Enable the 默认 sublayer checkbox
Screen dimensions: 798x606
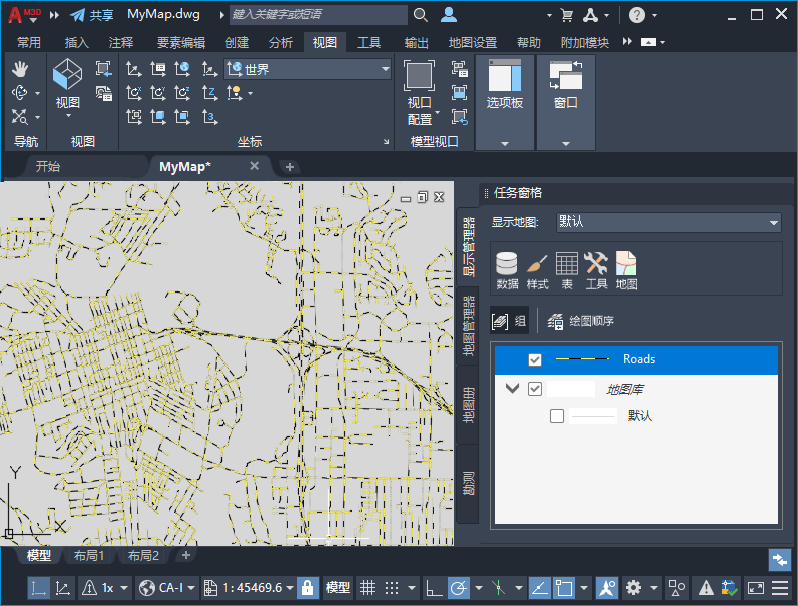coord(557,416)
